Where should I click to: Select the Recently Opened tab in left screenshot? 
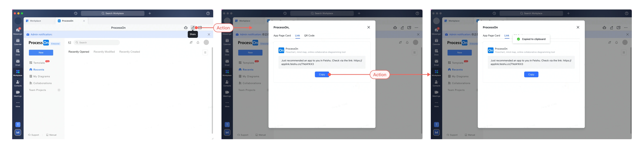click(x=79, y=52)
